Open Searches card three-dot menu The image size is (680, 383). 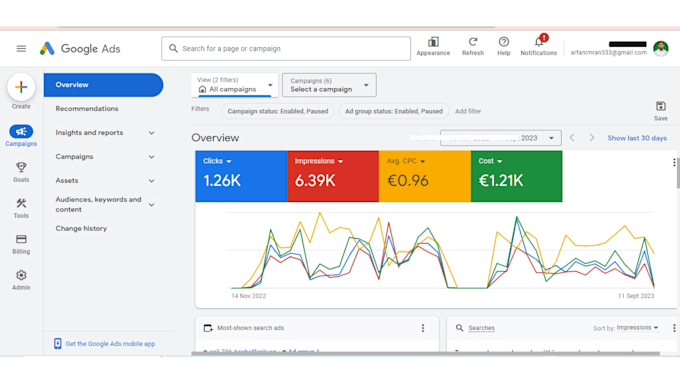[x=674, y=328]
